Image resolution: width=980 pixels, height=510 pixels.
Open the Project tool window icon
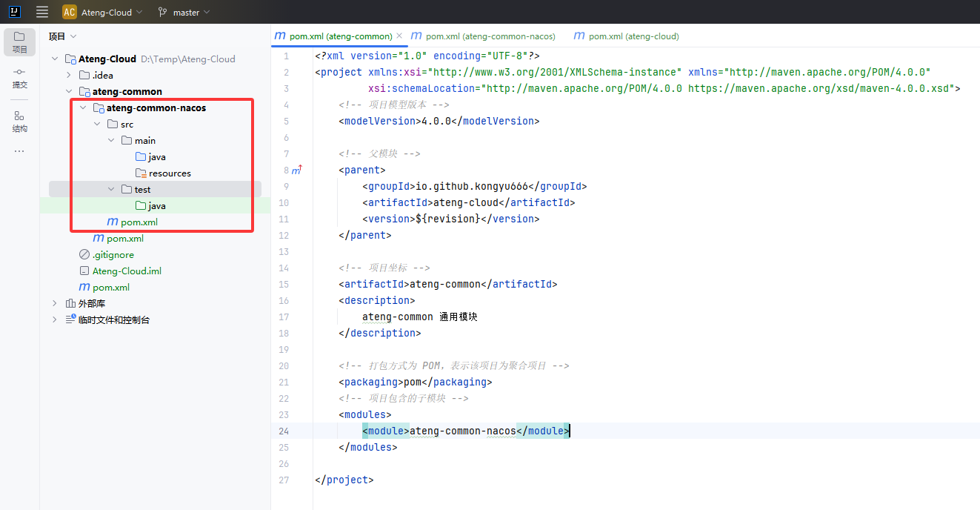click(19, 42)
